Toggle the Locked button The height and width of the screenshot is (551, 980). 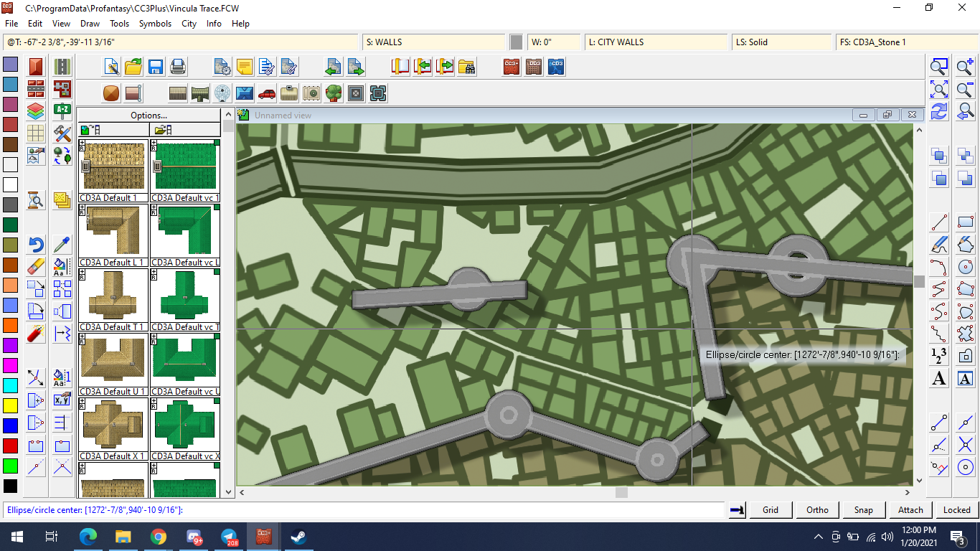(x=956, y=510)
